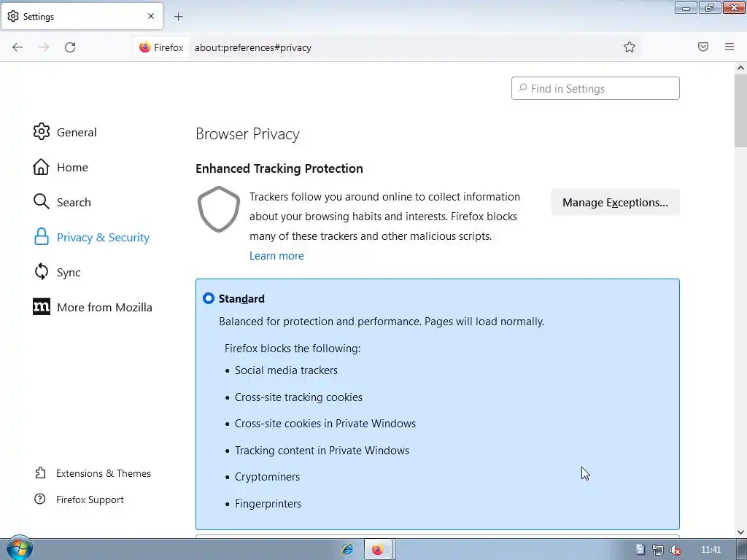Launch Internet Explorer from the taskbar
This screenshot has width=747, height=560.
coord(348,550)
